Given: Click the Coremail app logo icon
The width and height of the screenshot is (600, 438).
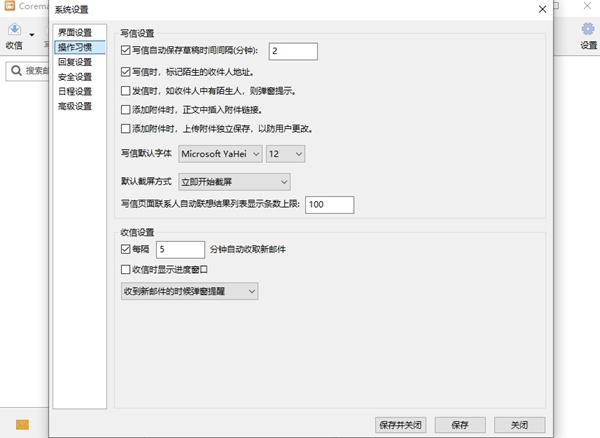Looking at the screenshot, I should (10, 6).
